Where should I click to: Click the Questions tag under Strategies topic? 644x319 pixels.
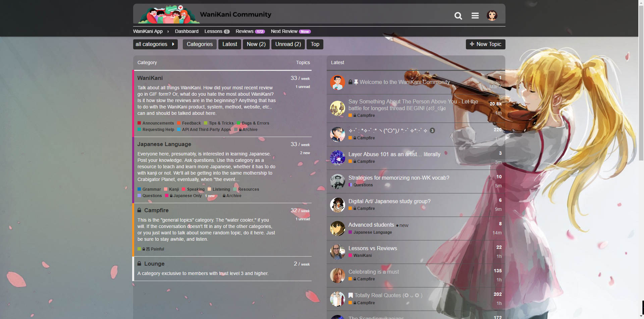coord(361,185)
